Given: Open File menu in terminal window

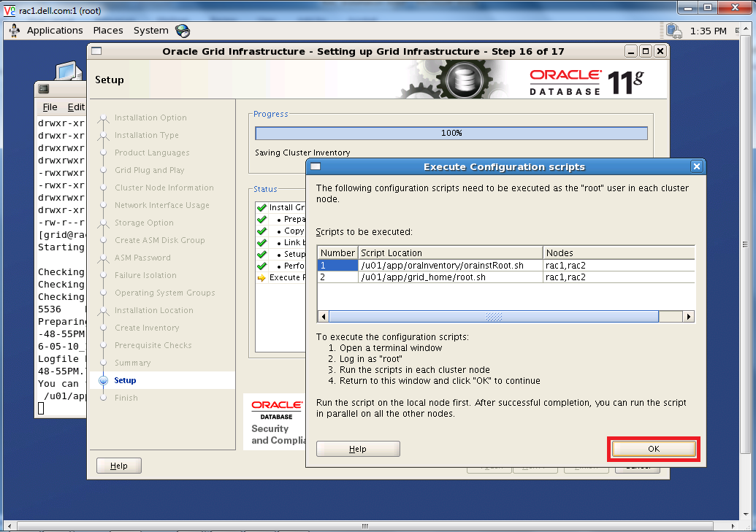Looking at the screenshot, I should [x=50, y=107].
